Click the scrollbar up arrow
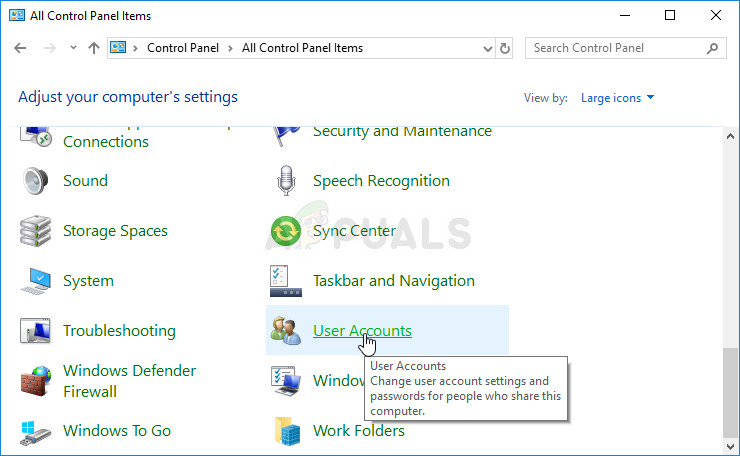Viewport: 740px width, 456px height. point(731,136)
